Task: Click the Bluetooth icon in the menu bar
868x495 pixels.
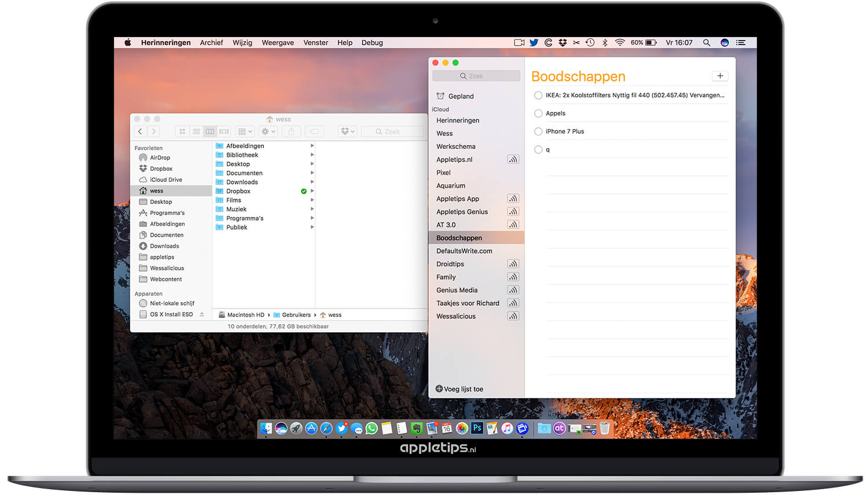Action: pyautogui.click(x=605, y=43)
